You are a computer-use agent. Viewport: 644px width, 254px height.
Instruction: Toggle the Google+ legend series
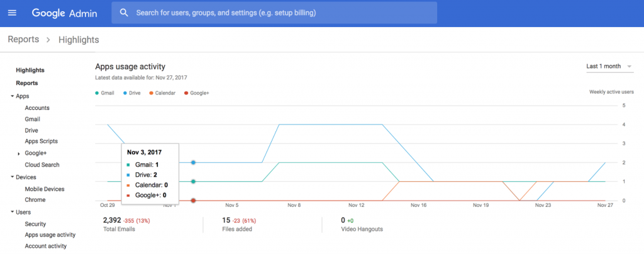(x=196, y=93)
